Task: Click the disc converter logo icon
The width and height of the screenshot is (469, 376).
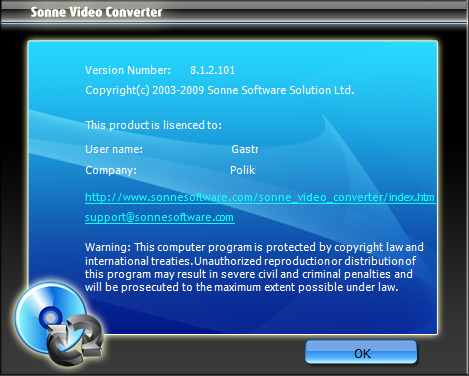Action: click(x=58, y=323)
